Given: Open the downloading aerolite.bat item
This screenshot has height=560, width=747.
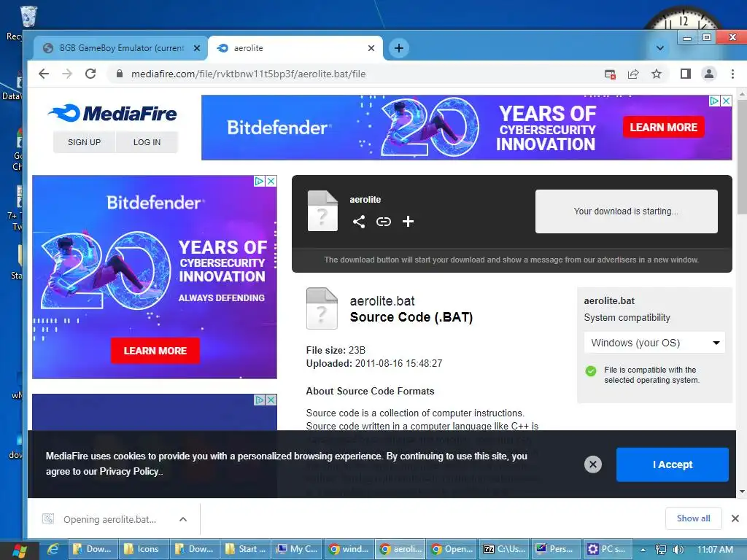Looking at the screenshot, I should (x=109, y=519).
